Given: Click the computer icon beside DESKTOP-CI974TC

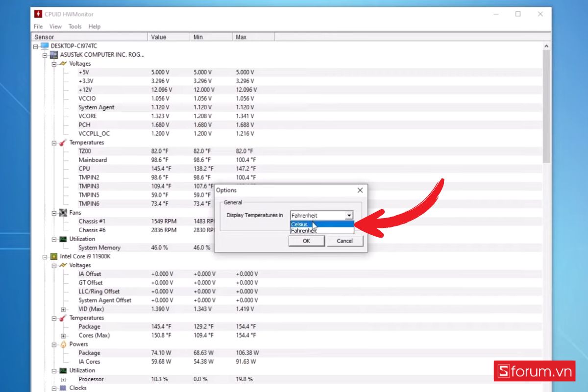Looking at the screenshot, I should (x=45, y=46).
